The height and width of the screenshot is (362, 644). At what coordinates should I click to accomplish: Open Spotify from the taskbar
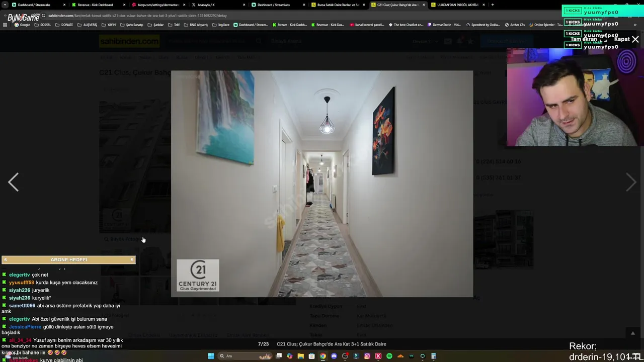389,356
